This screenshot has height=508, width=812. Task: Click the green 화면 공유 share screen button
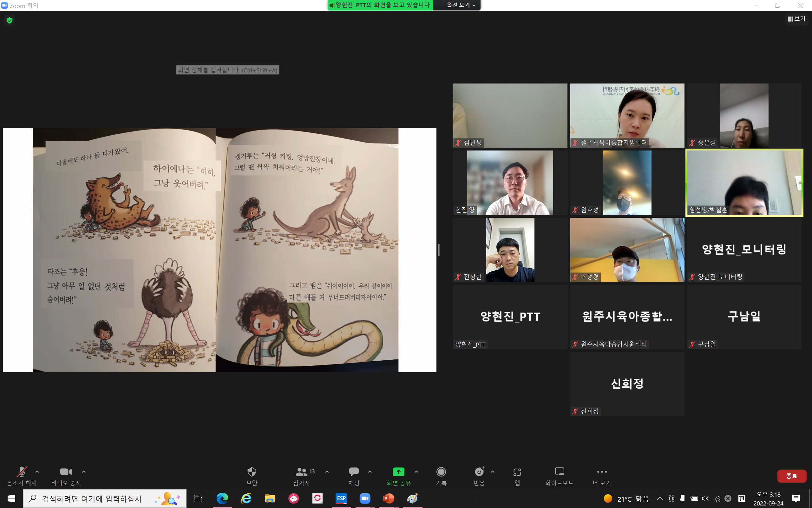pyautogui.click(x=399, y=476)
